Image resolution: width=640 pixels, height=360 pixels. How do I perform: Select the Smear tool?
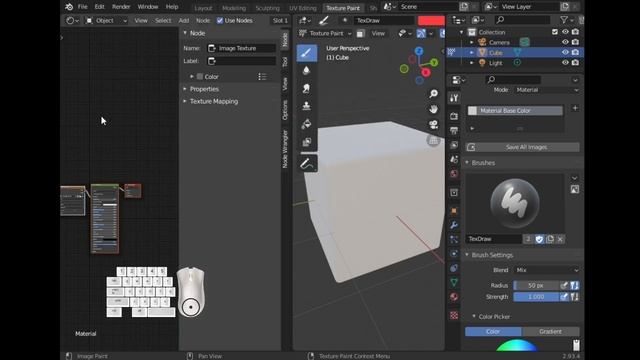(307, 89)
